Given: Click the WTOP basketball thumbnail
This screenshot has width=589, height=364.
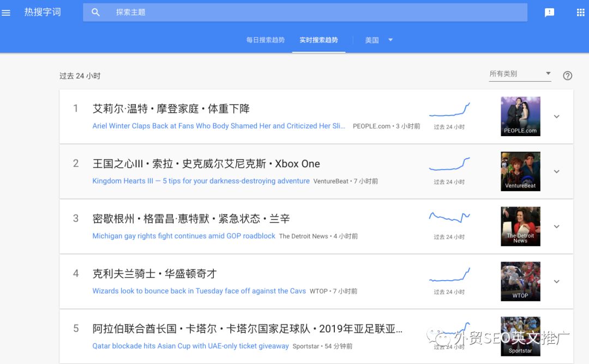Looking at the screenshot, I should [520, 281].
